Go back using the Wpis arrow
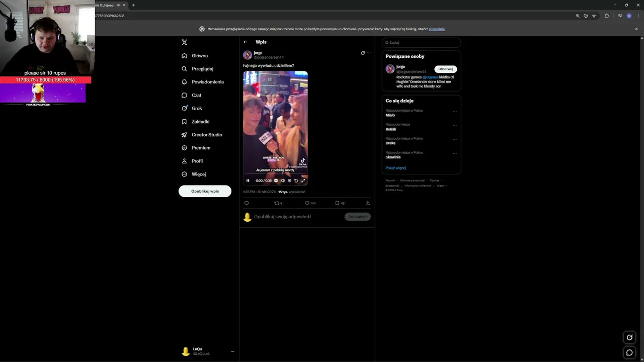 click(245, 42)
